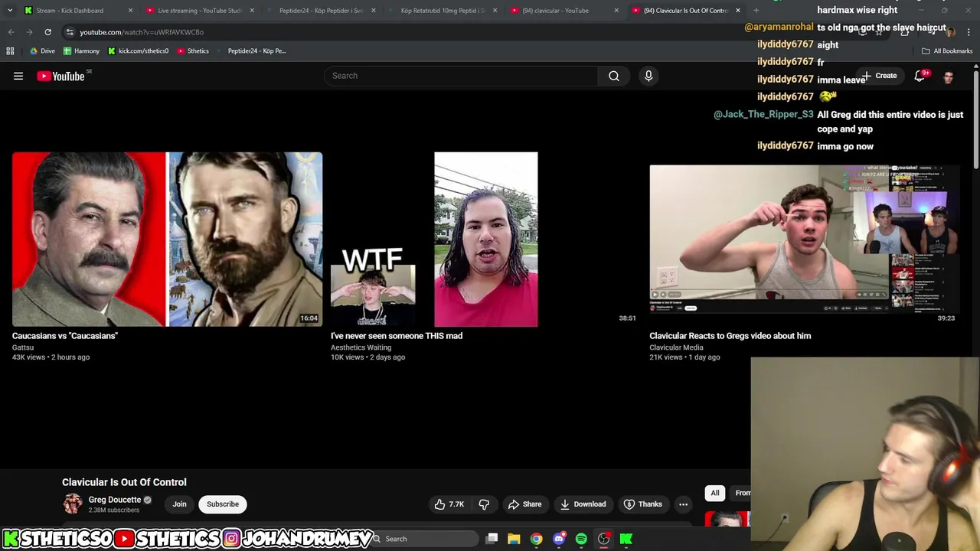
Task: Start voice search with the microphone icon
Action: pyautogui.click(x=648, y=76)
